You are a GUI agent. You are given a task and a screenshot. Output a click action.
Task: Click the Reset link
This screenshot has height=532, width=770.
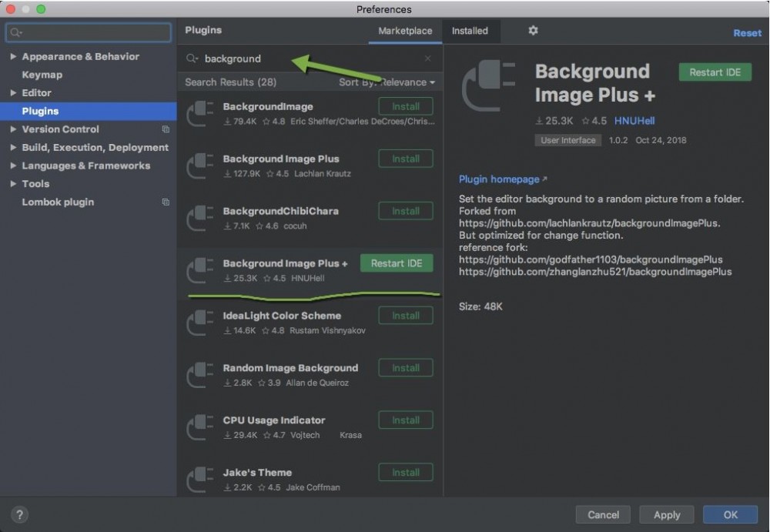747,33
